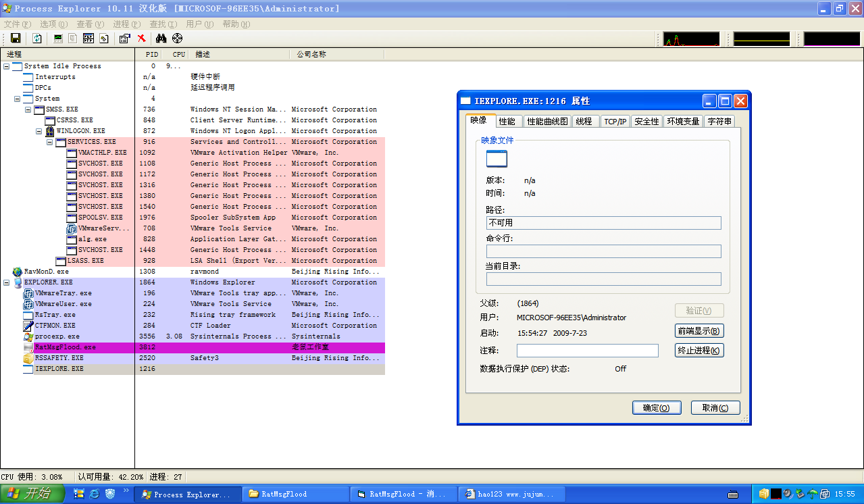The width and height of the screenshot is (864, 504).
Task: Click the Refresh Now toolbar icon
Action: (37, 39)
